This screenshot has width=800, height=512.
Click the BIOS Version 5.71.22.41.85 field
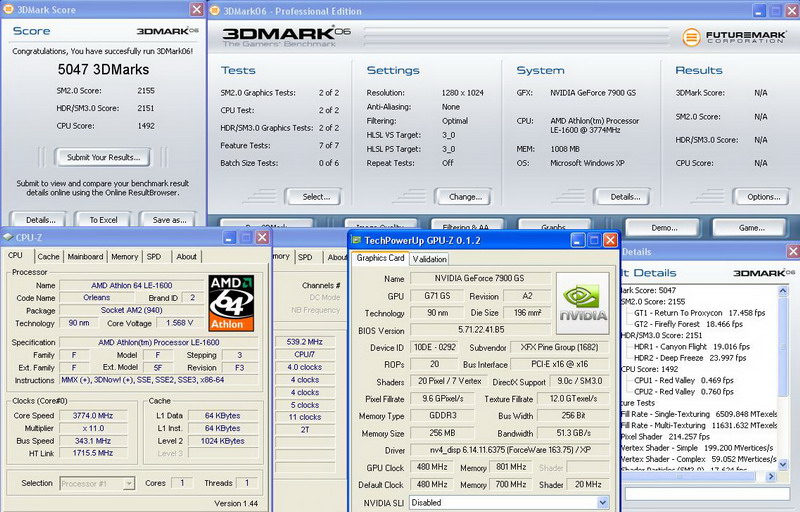481,329
